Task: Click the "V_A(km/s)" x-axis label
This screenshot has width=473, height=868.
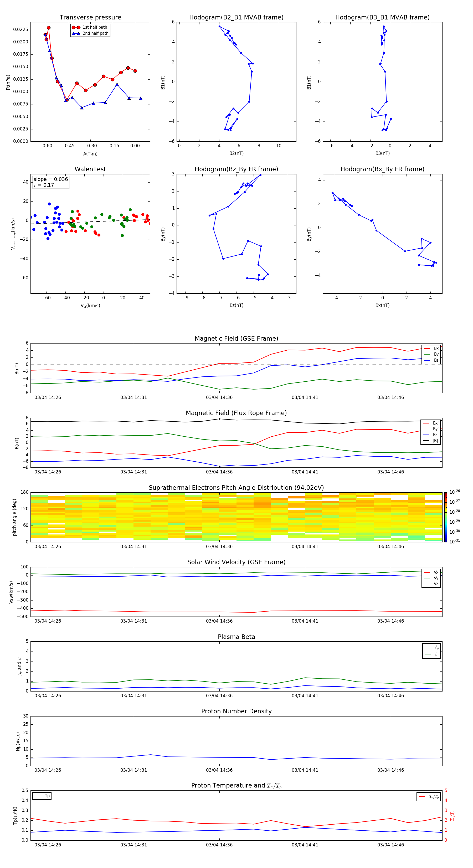Action: [x=90, y=306]
